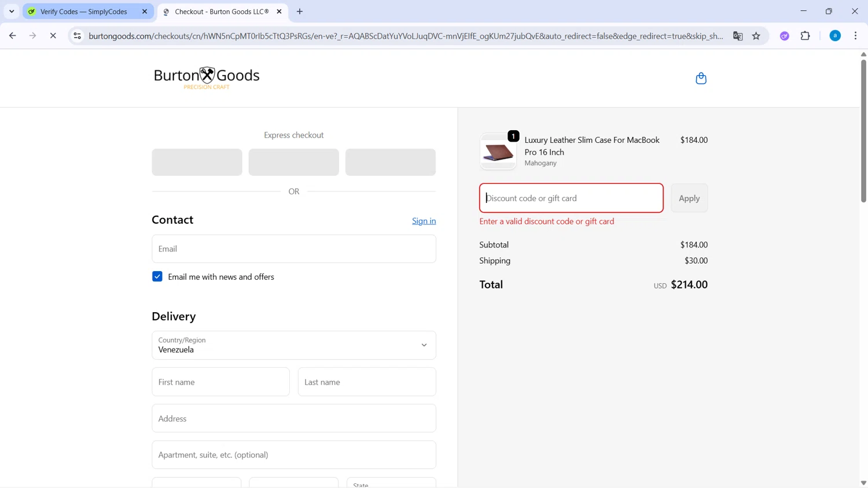Click the Burton Goods logo
This screenshot has width=868, height=488.
point(207,78)
